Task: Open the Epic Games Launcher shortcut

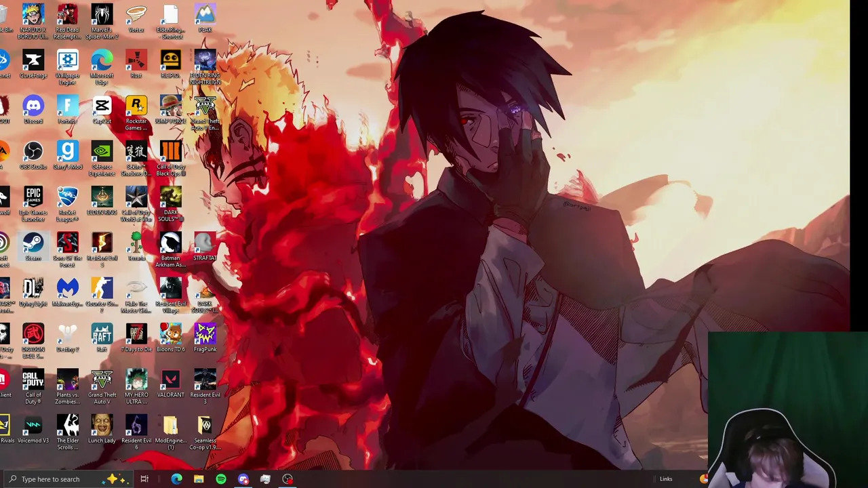Action: tap(33, 203)
